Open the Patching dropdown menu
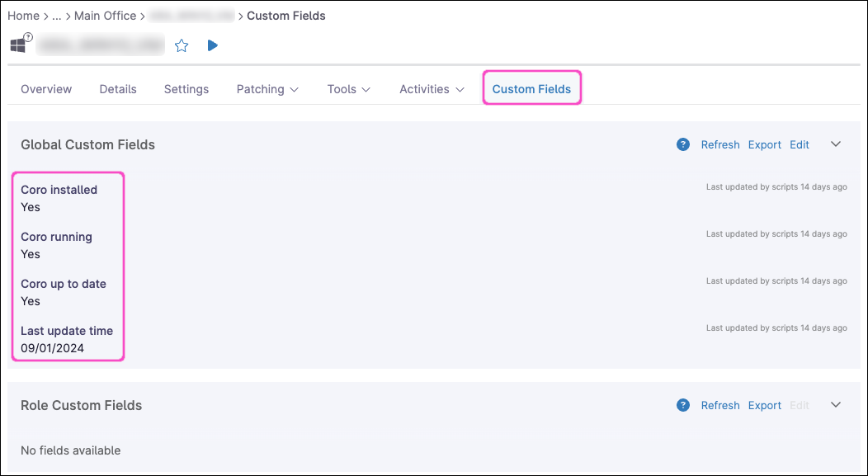The image size is (868, 476). [x=267, y=89]
